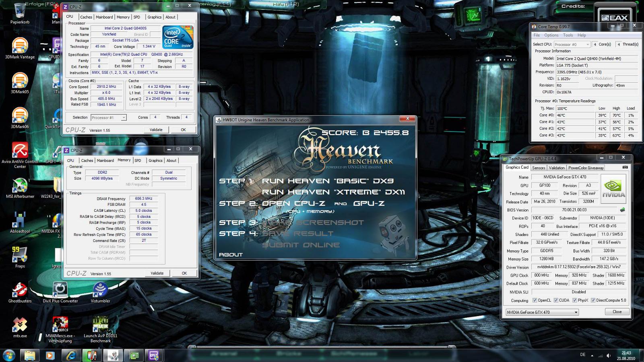Open the Sensors tab in GPU-Z
Image resolution: width=644 pixels, height=362 pixels.
click(x=539, y=168)
